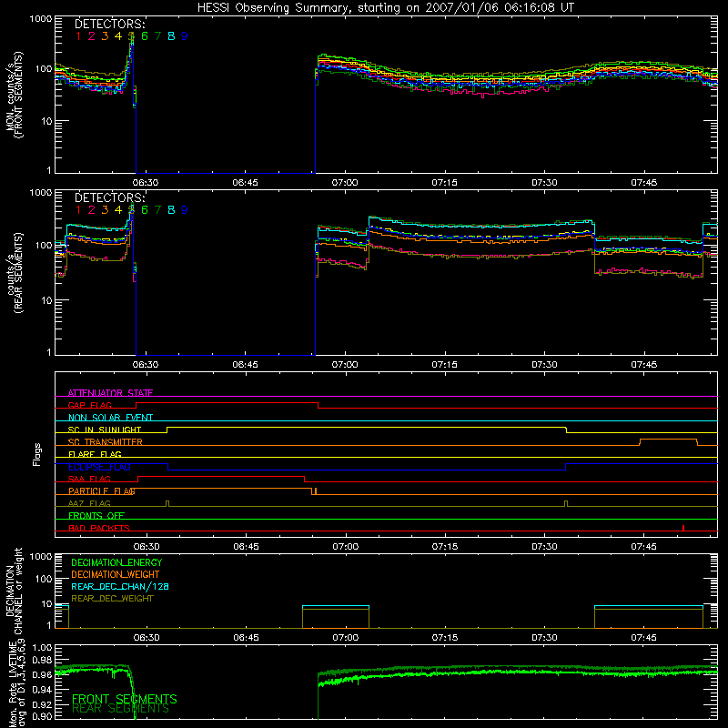This screenshot has height=728, width=728.
Task: Click the REAR_DEC_CHAN/128 legend entry
Action: pyautogui.click(x=120, y=587)
